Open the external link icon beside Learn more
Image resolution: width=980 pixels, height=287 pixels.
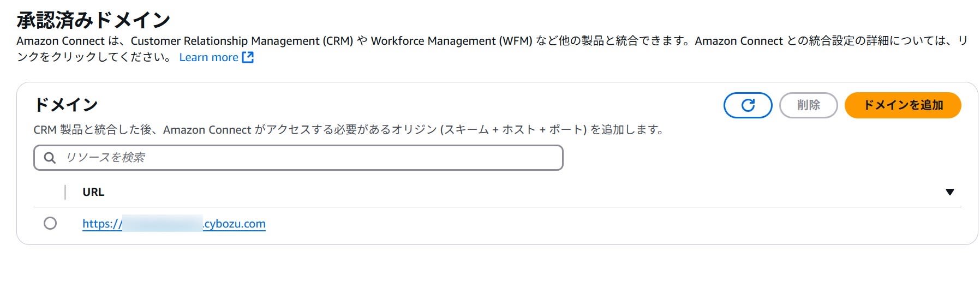[x=248, y=57]
